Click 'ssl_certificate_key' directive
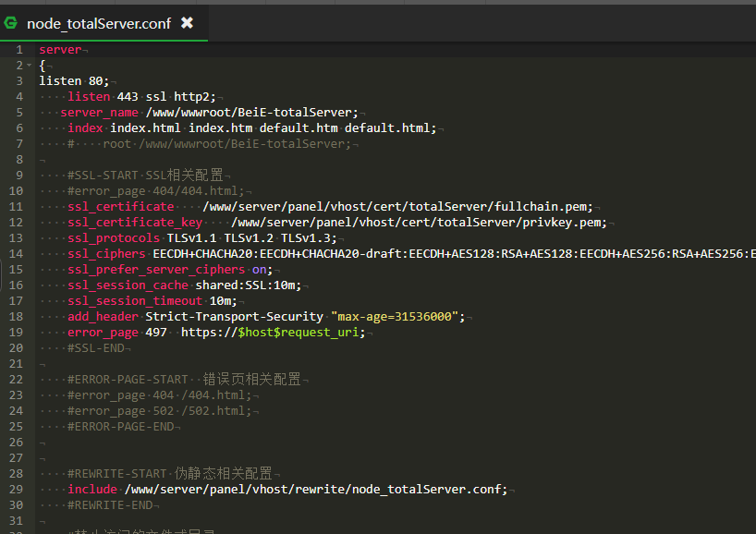 pos(135,222)
